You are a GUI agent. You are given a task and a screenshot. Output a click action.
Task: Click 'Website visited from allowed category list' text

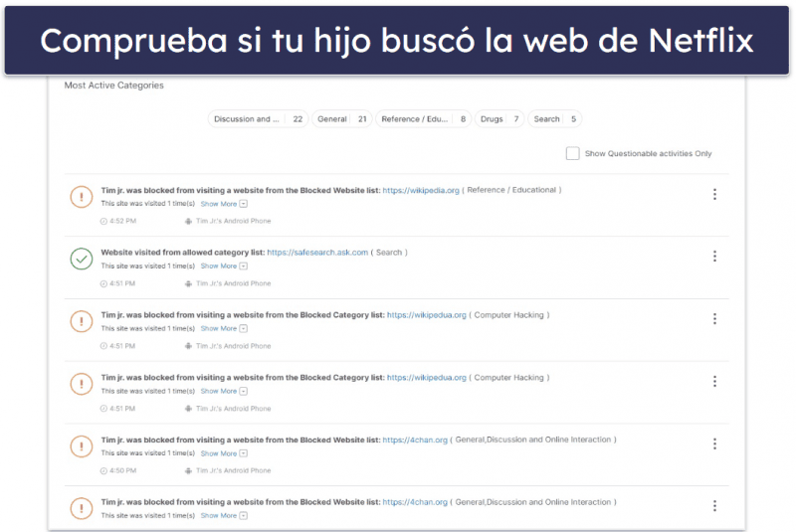(x=183, y=252)
